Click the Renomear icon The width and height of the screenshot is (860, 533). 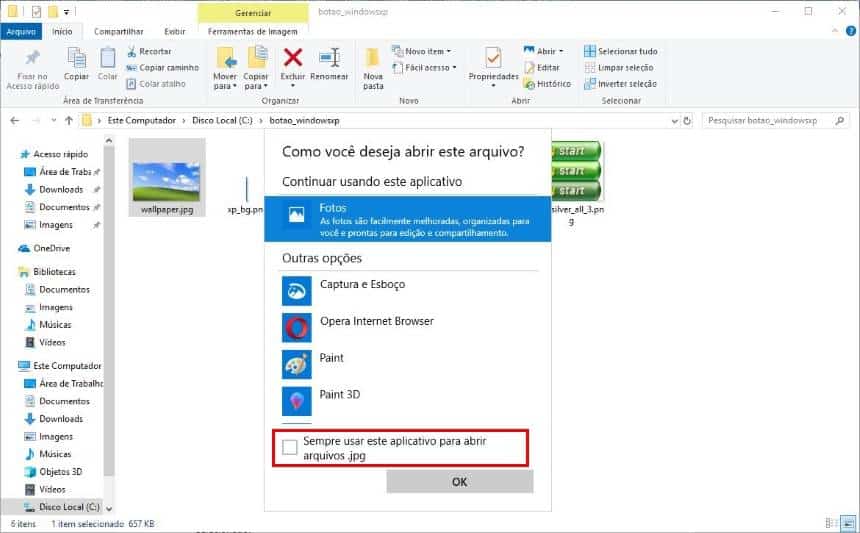pos(329,58)
